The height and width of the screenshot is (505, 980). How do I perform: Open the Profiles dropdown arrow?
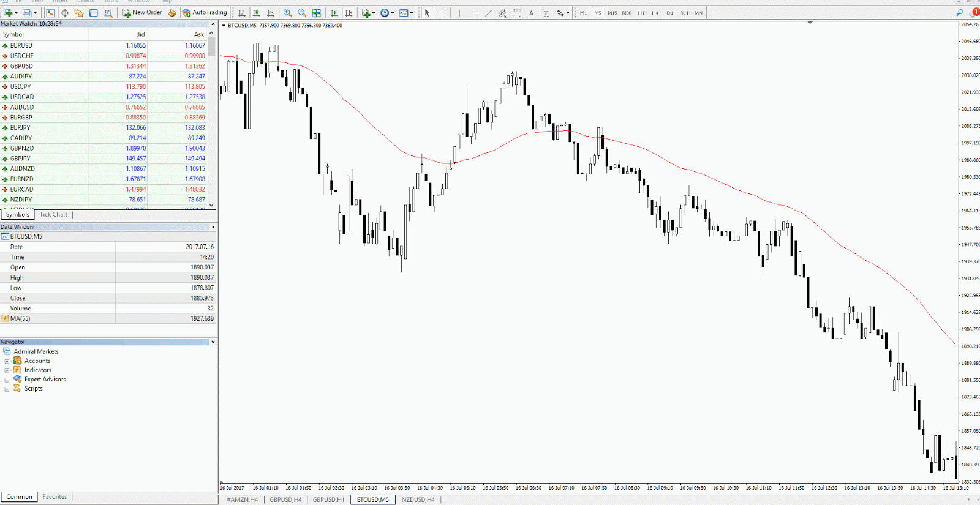coord(35,12)
